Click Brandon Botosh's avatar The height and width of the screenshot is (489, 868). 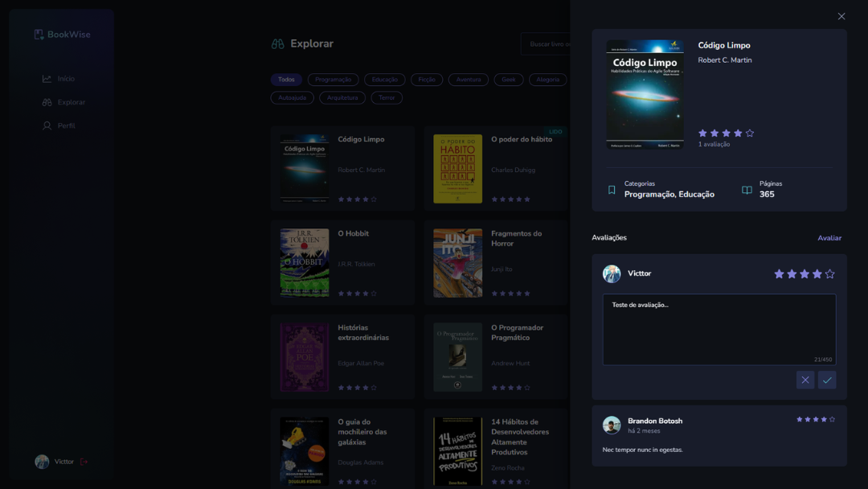tap(612, 425)
